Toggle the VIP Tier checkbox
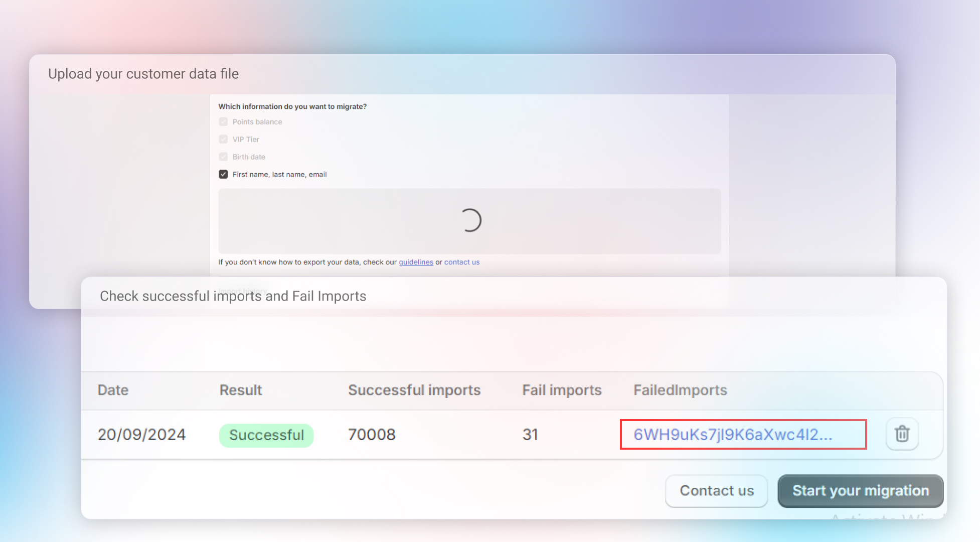 tap(223, 140)
